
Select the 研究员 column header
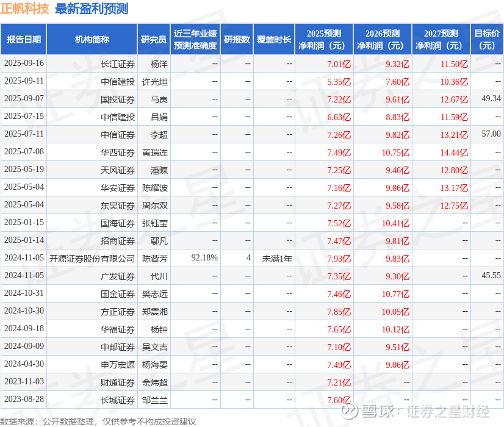(154, 39)
